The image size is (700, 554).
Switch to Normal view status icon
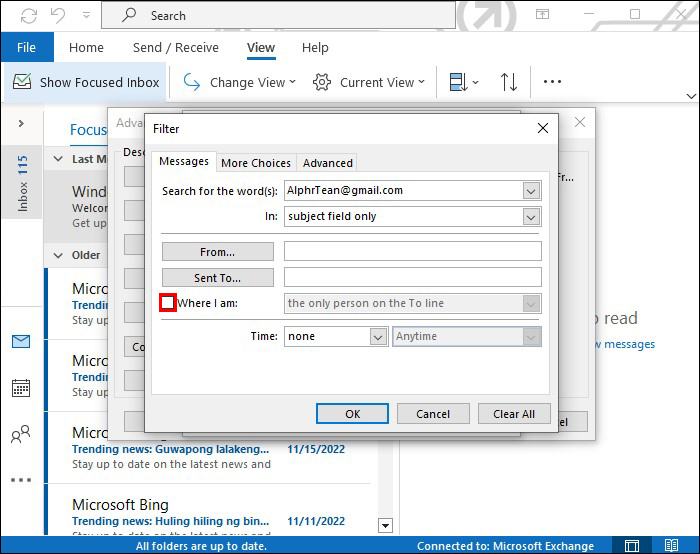click(x=632, y=546)
